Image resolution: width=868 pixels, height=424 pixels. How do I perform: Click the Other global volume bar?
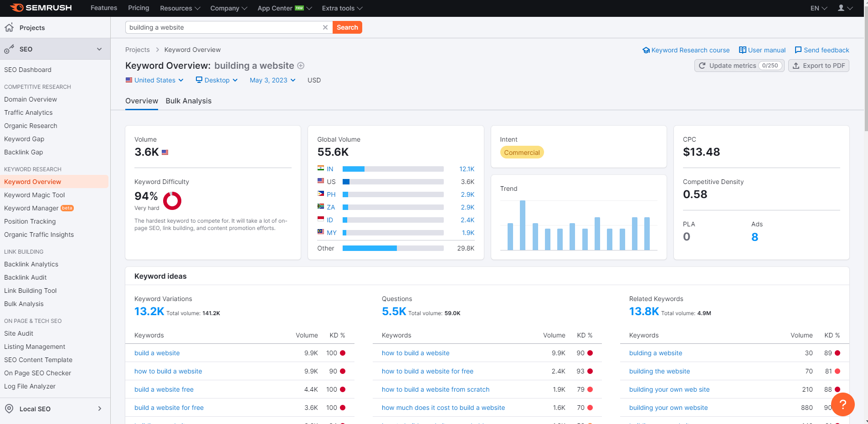[x=393, y=248]
